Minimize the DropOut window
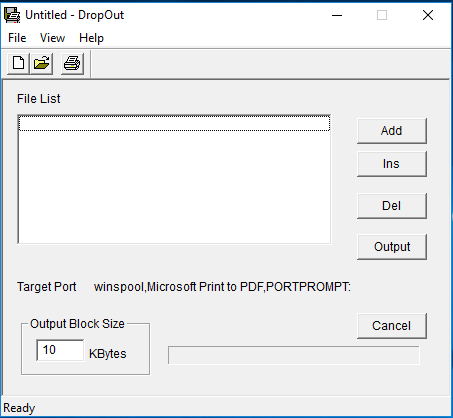Screen dimensions: 453x418 337,15
